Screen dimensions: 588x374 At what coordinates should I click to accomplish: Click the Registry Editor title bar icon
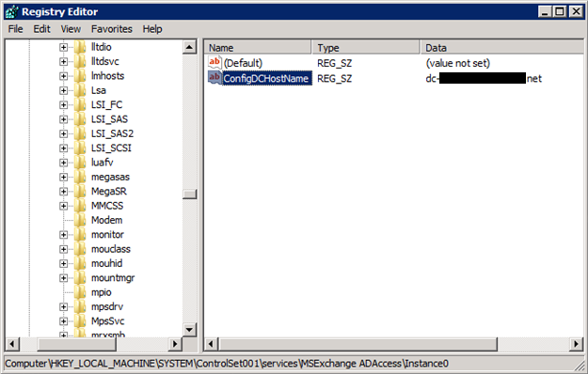click(x=11, y=11)
